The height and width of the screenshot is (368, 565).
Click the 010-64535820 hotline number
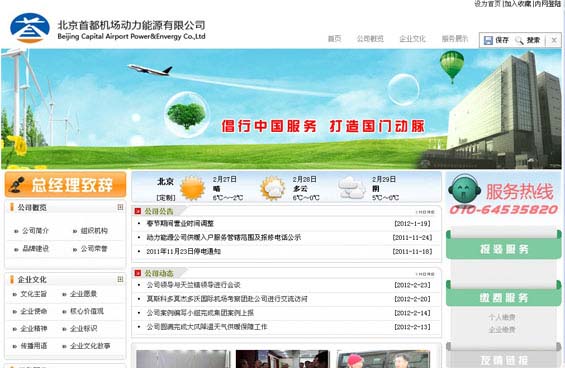pos(503,209)
